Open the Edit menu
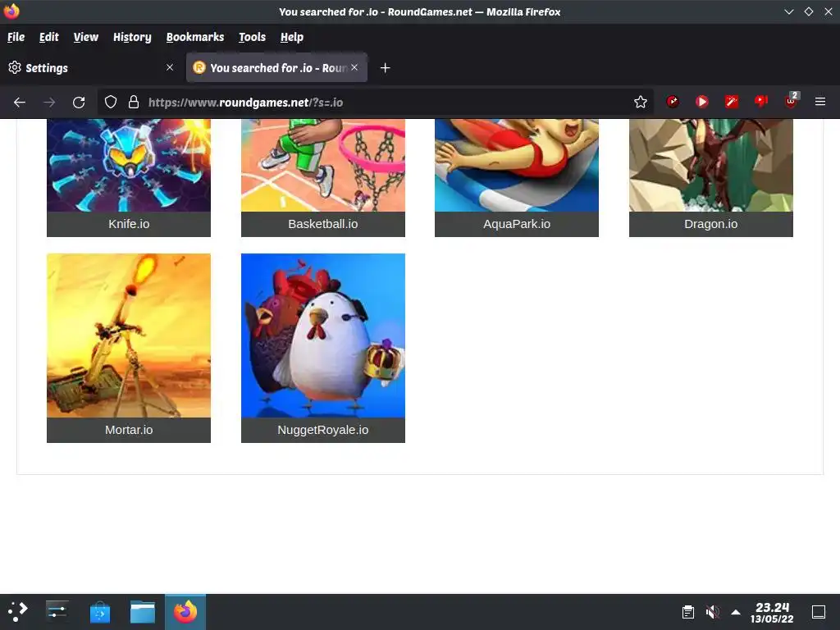This screenshot has height=630, width=840. [48, 37]
